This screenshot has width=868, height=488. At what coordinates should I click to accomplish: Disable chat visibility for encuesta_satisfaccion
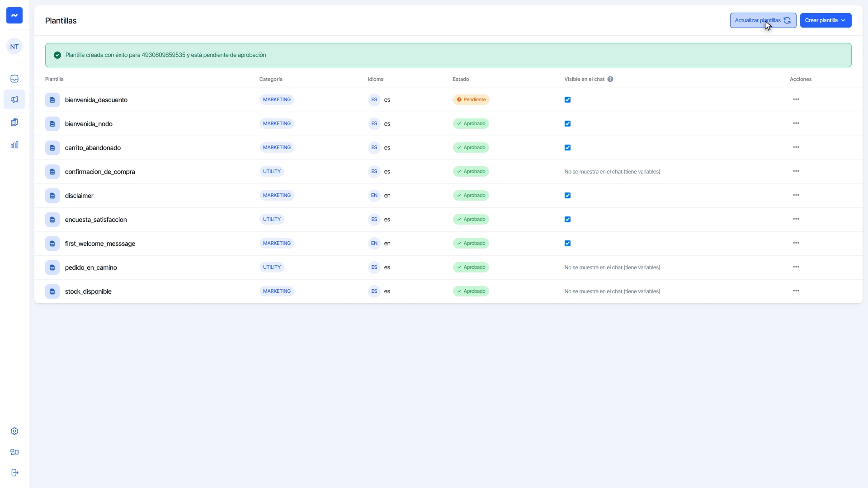pyautogui.click(x=567, y=220)
